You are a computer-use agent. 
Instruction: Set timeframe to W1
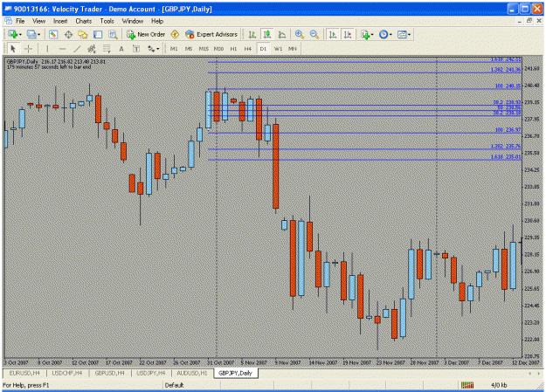pyautogui.click(x=278, y=49)
